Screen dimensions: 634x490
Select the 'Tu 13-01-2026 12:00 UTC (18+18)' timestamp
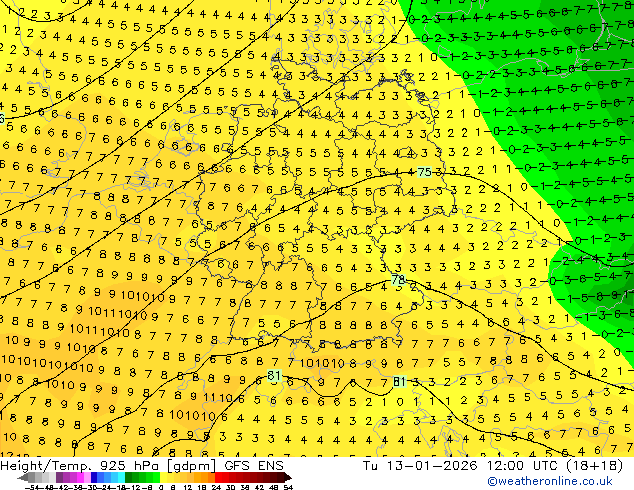click(492, 466)
